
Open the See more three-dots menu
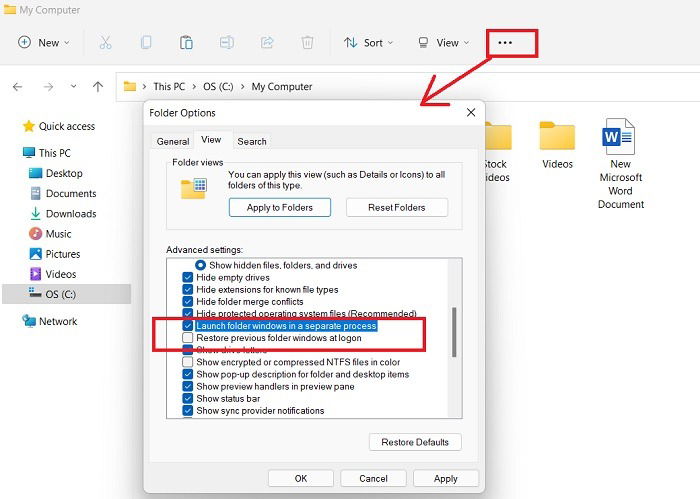point(505,43)
